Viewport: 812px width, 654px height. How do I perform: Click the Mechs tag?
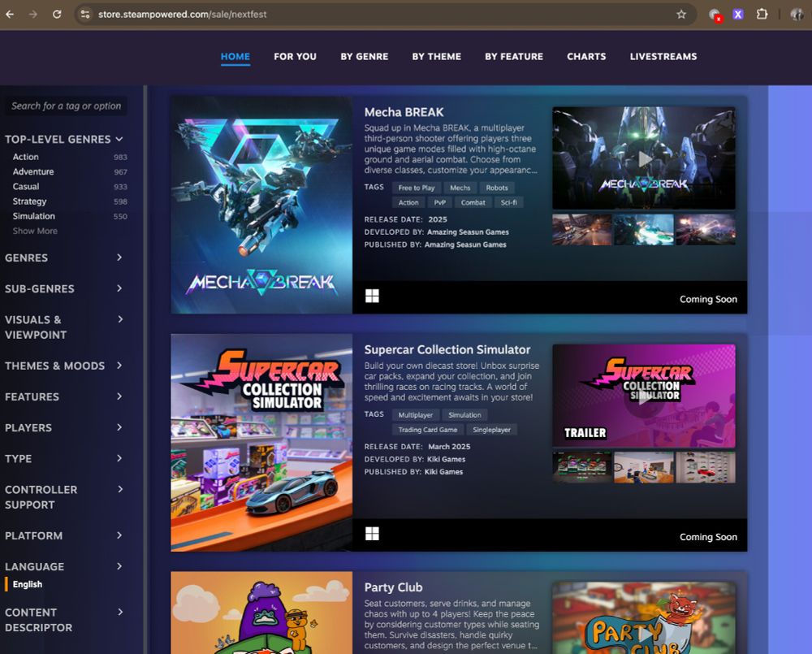[x=460, y=188]
